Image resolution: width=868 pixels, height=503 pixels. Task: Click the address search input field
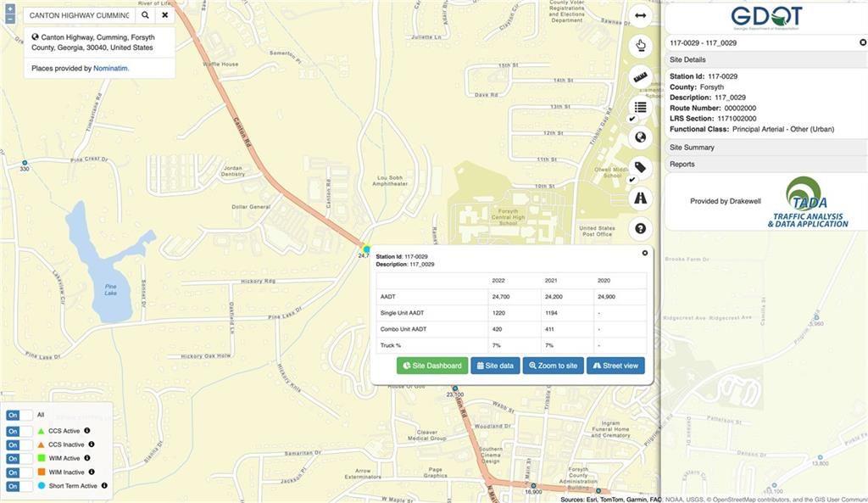(79, 15)
